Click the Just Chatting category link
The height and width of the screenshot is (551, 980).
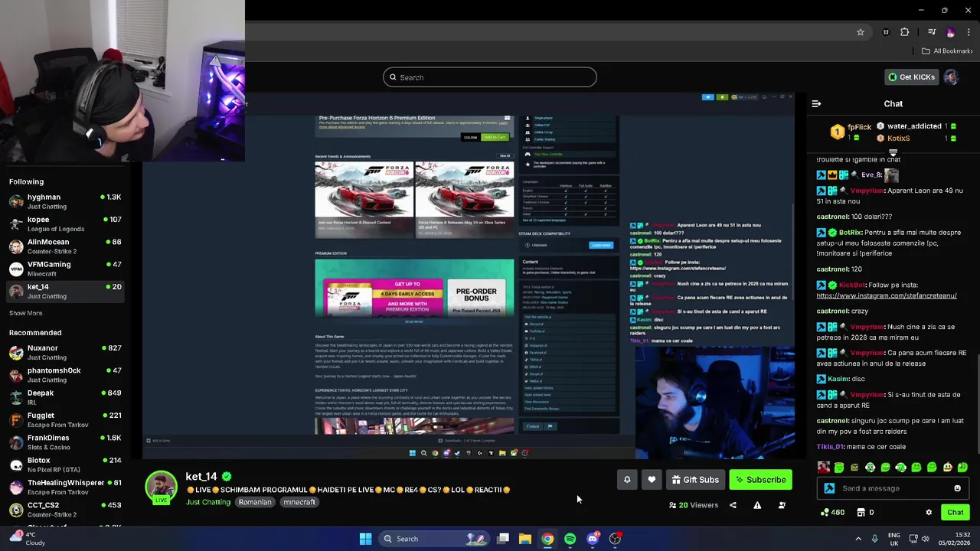tap(208, 502)
